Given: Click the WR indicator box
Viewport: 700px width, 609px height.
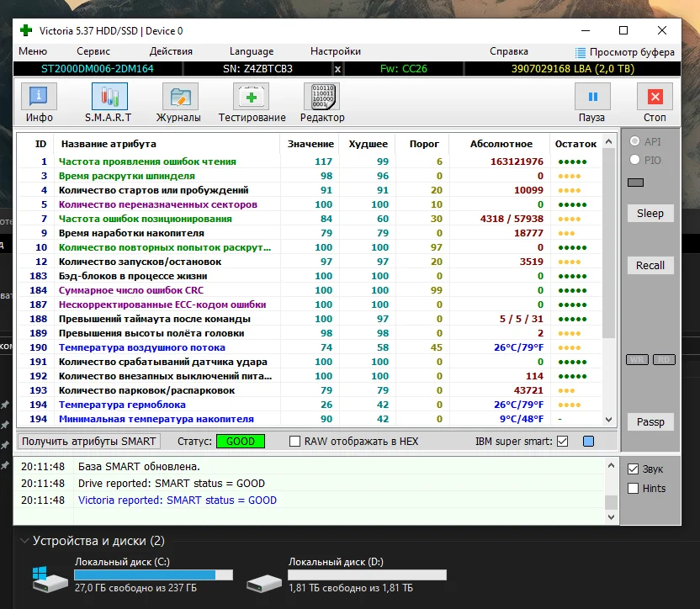Looking at the screenshot, I should 637,360.
